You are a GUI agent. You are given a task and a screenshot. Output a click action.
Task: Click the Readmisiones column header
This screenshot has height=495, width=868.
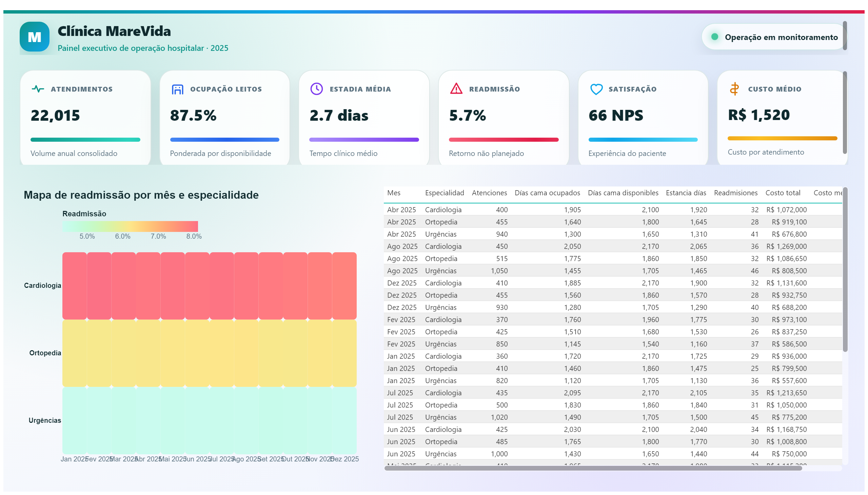(x=736, y=193)
